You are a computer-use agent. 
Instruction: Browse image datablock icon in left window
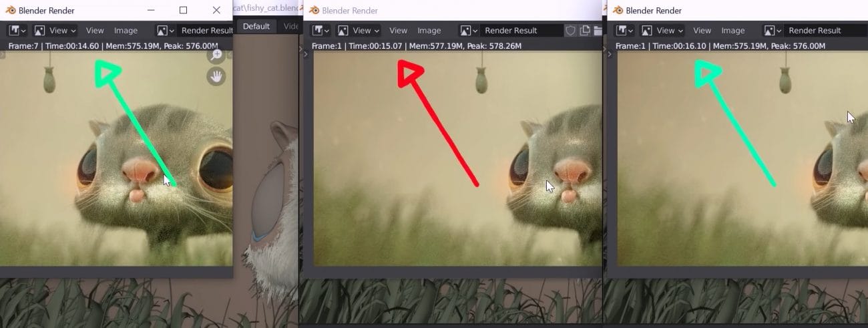pos(165,30)
